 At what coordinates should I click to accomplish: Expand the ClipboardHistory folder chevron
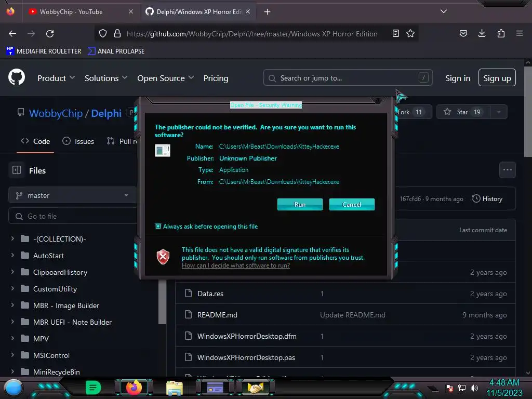click(12, 272)
